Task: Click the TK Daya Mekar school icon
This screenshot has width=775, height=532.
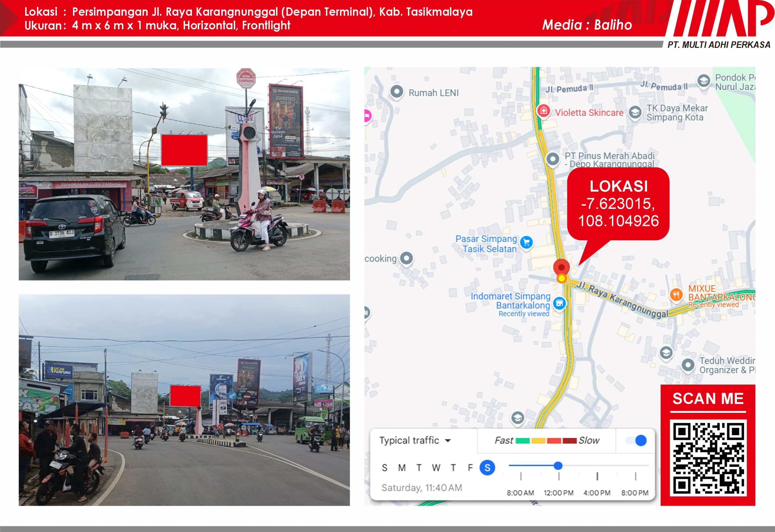Action: (635, 113)
